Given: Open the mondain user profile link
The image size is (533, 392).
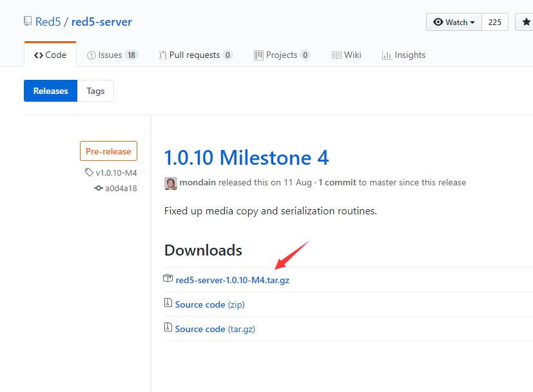Looking at the screenshot, I should pos(197,183).
